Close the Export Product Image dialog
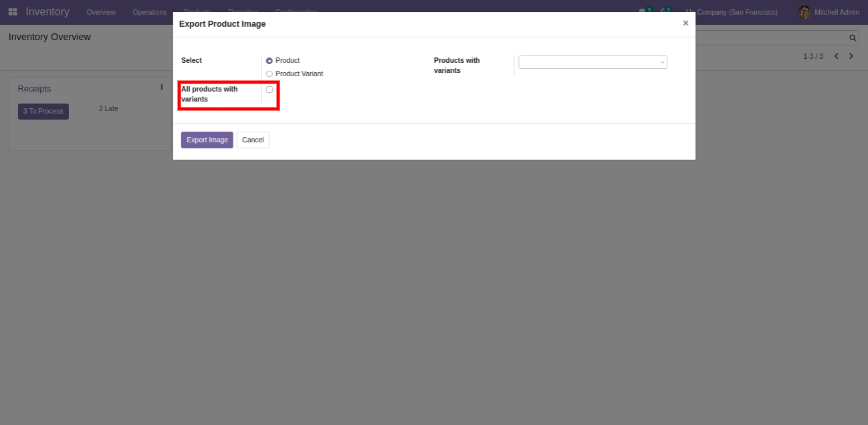The image size is (868, 425). [x=685, y=23]
